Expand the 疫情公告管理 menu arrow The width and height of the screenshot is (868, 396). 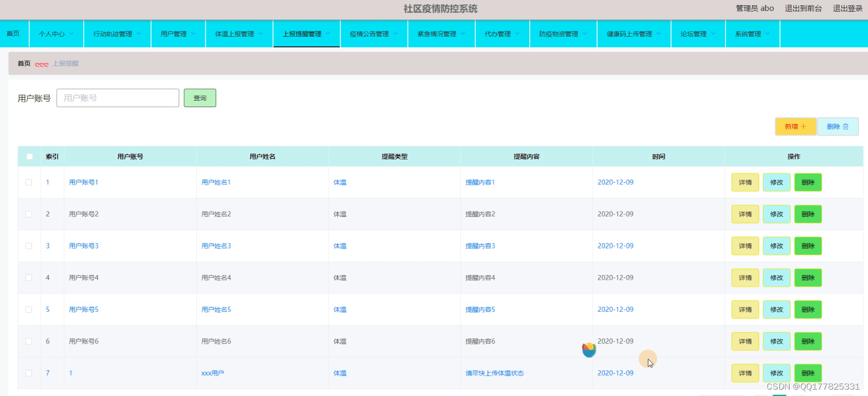pyautogui.click(x=395, y=34)
